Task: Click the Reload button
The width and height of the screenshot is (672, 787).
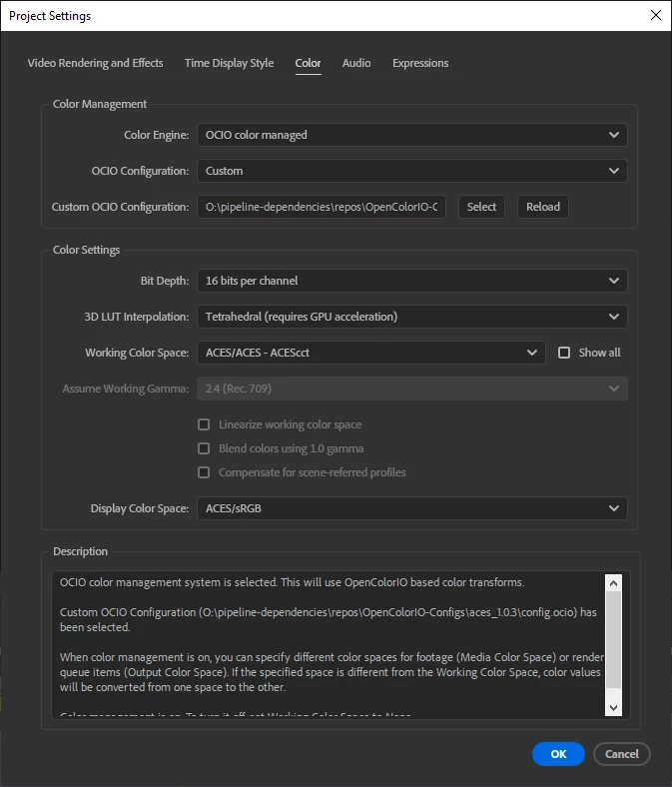Action: point(543,207)
